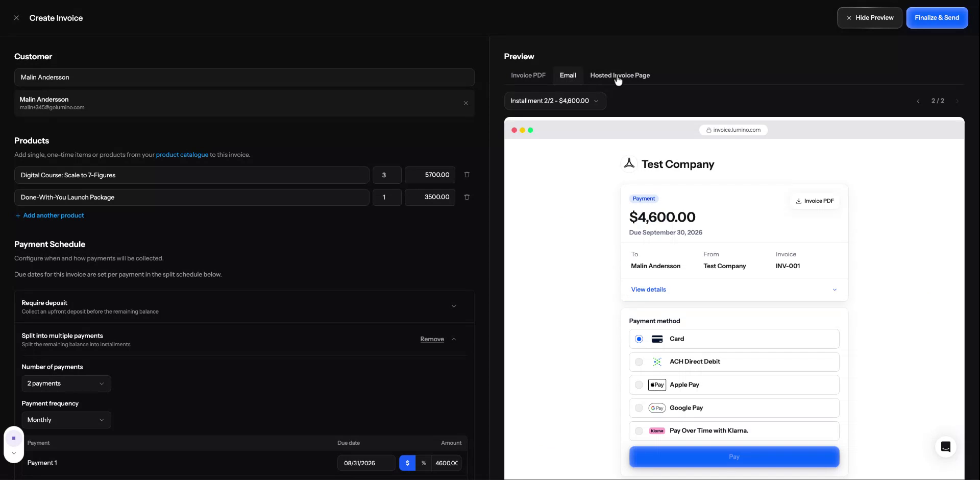The width and height of the screenshot is (980, 480).
Task: Switch Payment 1 amount to percent mode
Action: pyautogui.click(x=423, y=463)
